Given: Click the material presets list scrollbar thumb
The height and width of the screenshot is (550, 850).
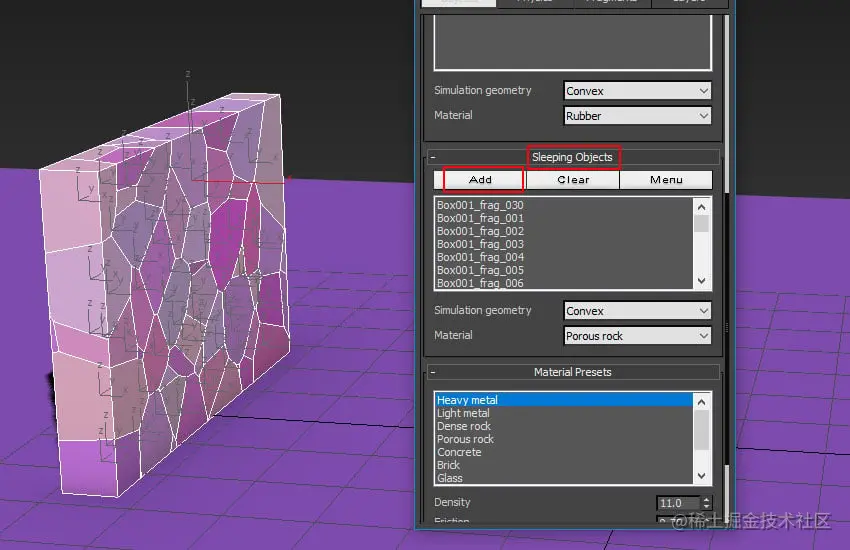Looking at the screenshot, I should click(701, 430).
